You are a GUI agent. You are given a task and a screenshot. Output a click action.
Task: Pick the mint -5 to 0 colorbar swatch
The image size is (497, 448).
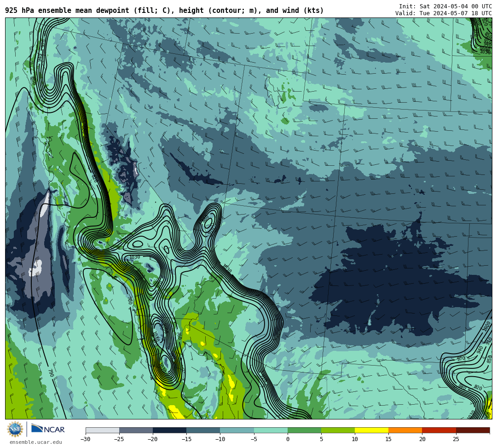(271, 431)
